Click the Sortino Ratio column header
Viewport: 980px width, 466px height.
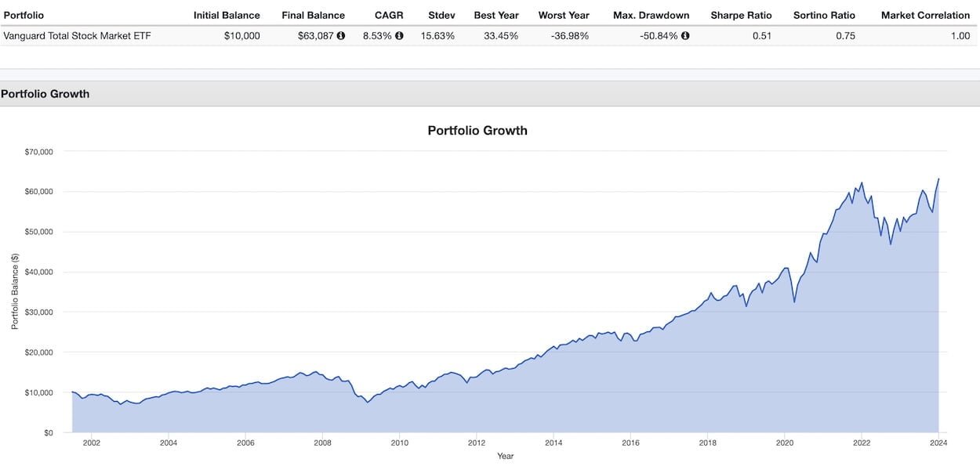coord(824,15)
